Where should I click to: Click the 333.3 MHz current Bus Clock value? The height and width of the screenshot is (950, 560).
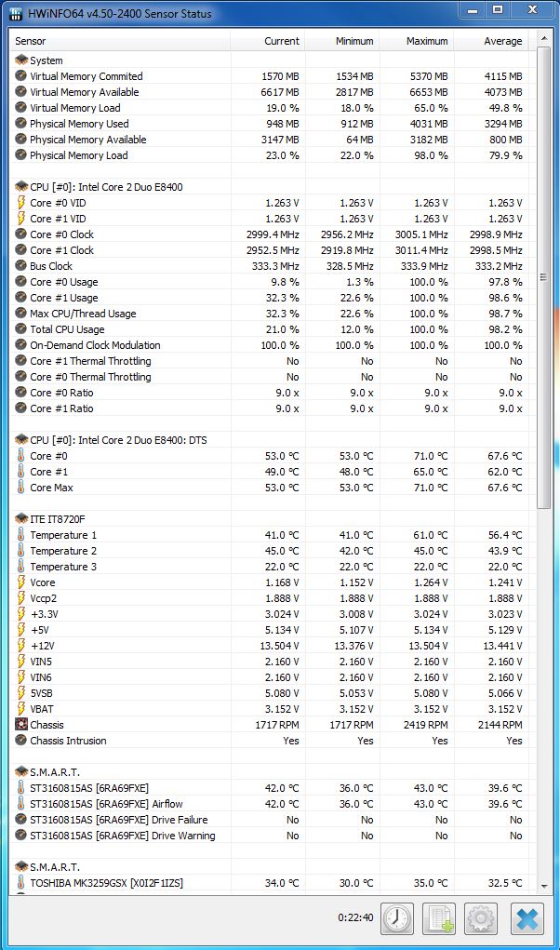[275, 266]
